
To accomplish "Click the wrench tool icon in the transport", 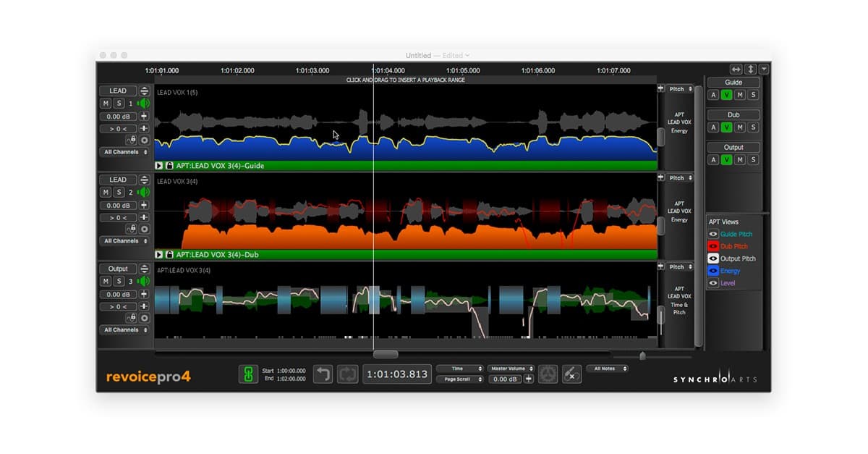I will [x=571, y=374].
